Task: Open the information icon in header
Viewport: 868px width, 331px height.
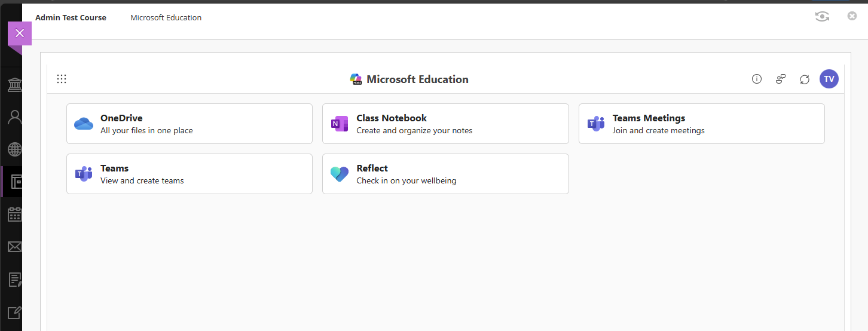Action: coord(757,79)
